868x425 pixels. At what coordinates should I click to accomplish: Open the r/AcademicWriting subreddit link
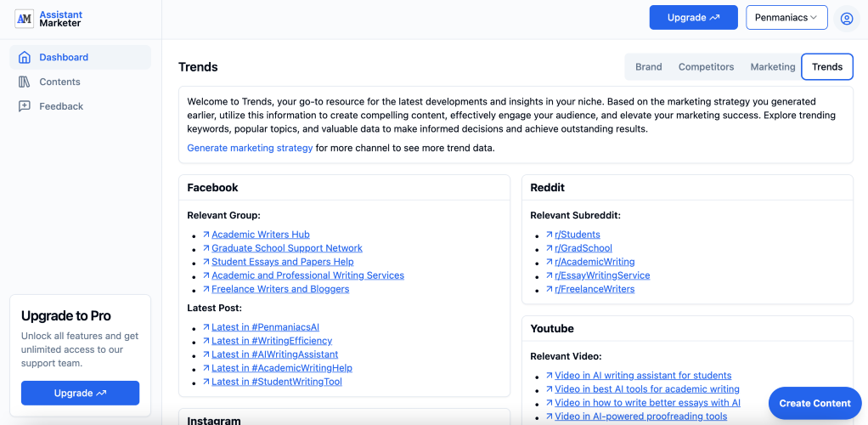[595, 262]
